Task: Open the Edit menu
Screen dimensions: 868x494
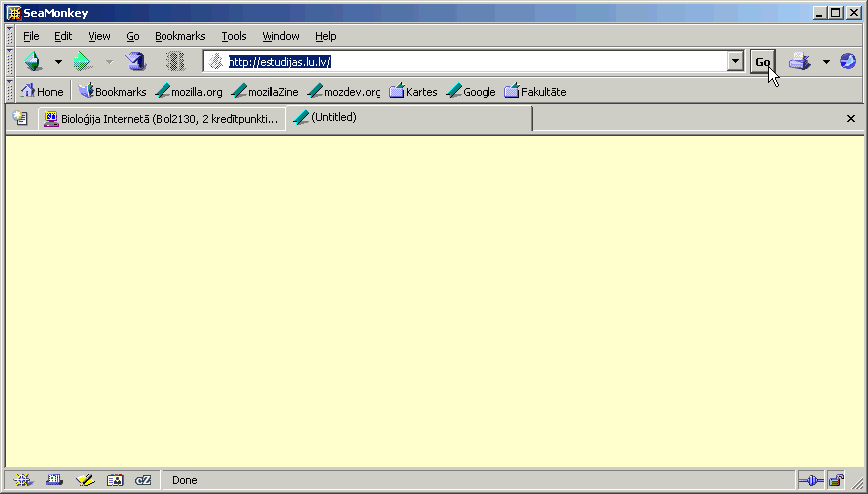Action: (63, 36)
